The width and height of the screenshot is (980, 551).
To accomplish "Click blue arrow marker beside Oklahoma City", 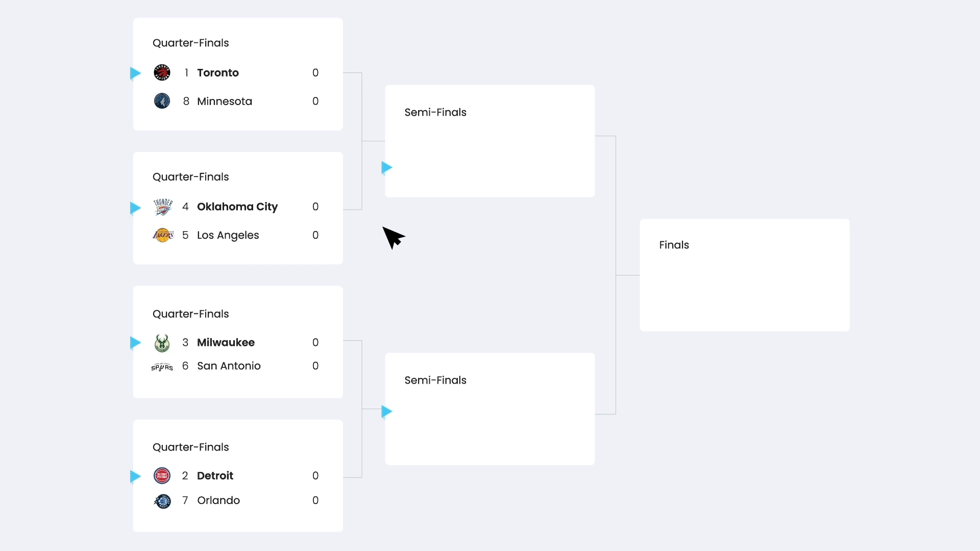I will pyautogui.click(x=135, y=208).
